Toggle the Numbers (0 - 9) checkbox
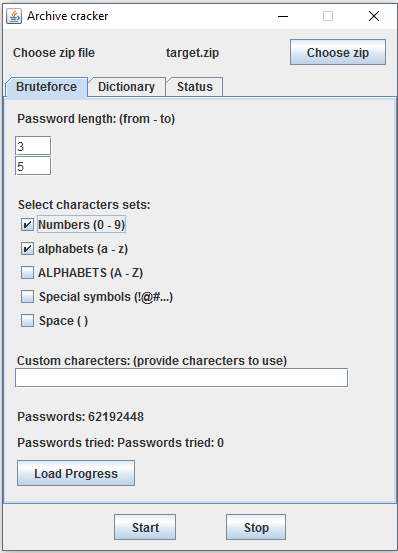The width and height of the screenshot is (398, 553). (x=27, y=225)
